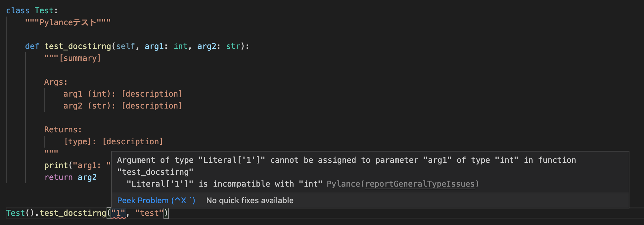Click the print statement in the method body
The height and width of the screenshot is (225, 644).
[x=56, y=165]
